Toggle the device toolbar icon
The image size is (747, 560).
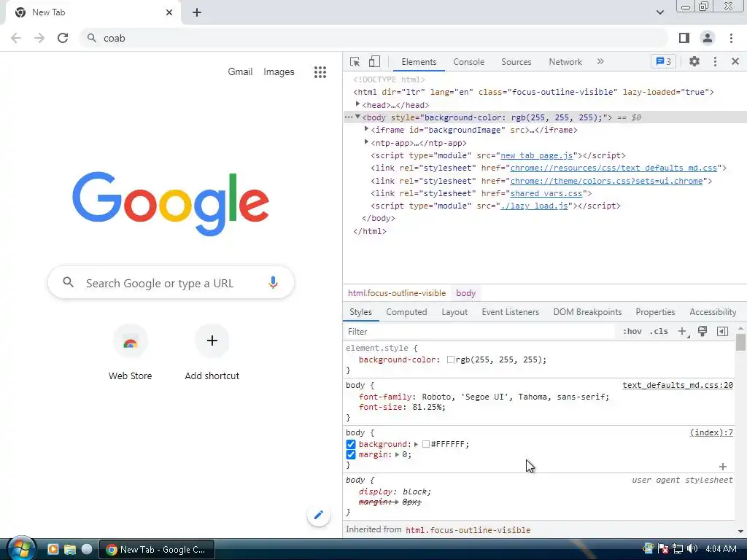[x=374, y=62]
